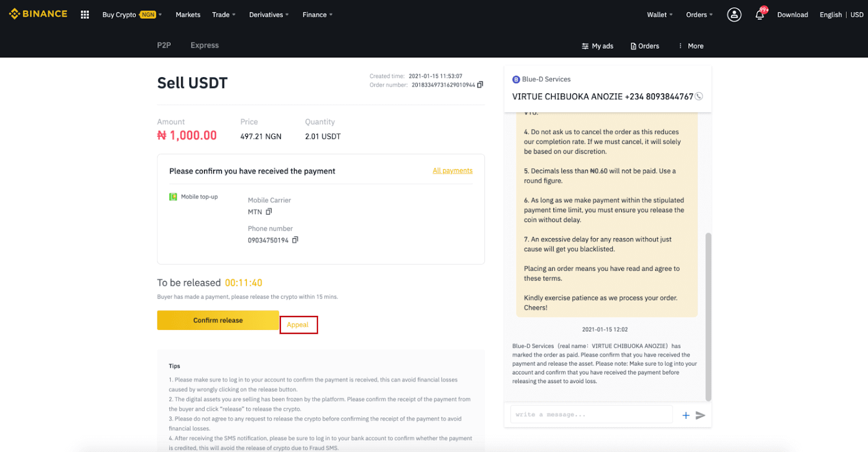The image size is (868, 452).
Task: Click the chat scrollbar
Action: pos(708,317)
